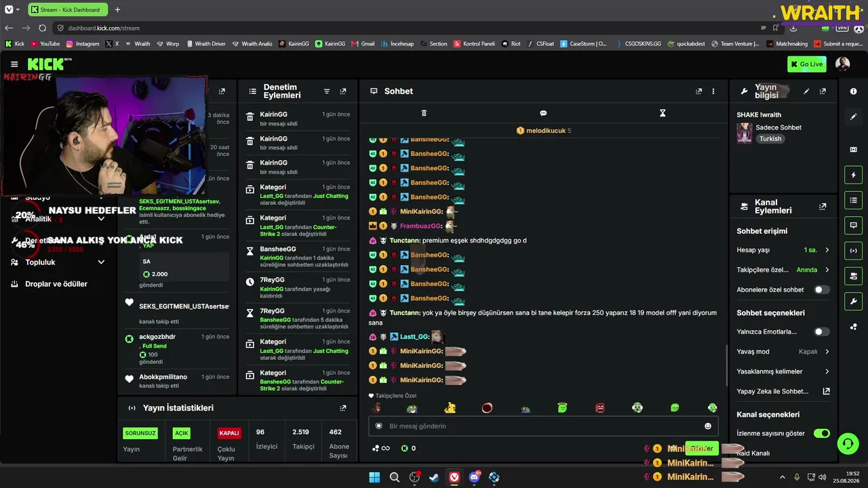Open Windows taskbar search
The width and height of the screenshot is (868, 488).
tap(395, 477)
